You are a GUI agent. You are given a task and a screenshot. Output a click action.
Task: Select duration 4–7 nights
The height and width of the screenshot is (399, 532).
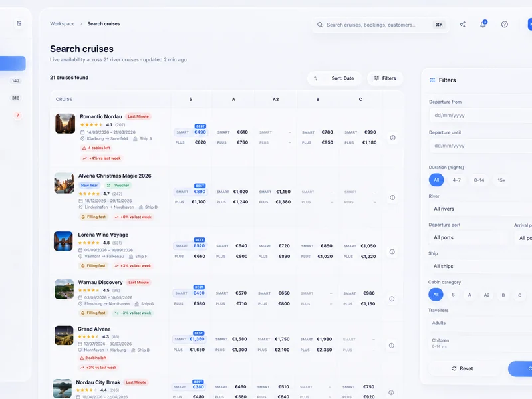click(x=456, y=180)
